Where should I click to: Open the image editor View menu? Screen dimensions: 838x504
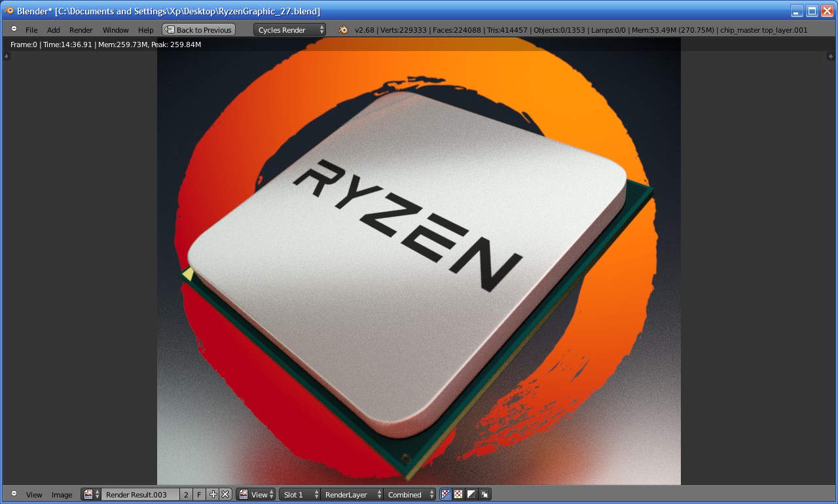click(34, 495)
